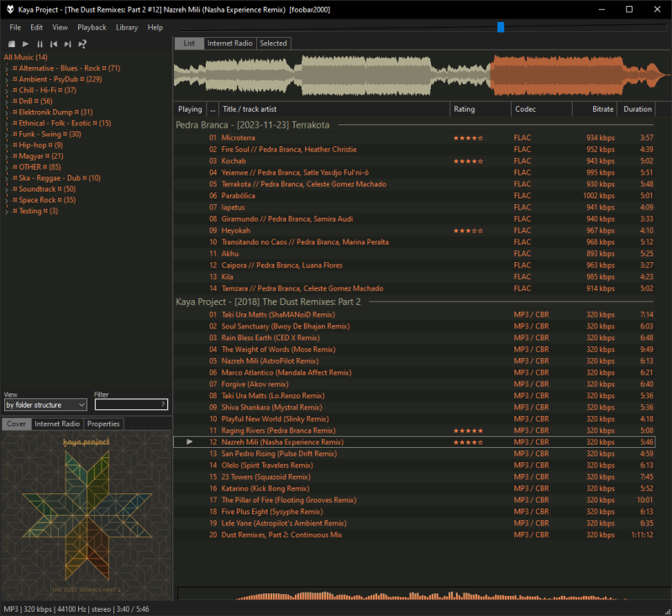Screen dimensions: 672x616
Task: Open the File menu
Action: click(x=15, y=28)
